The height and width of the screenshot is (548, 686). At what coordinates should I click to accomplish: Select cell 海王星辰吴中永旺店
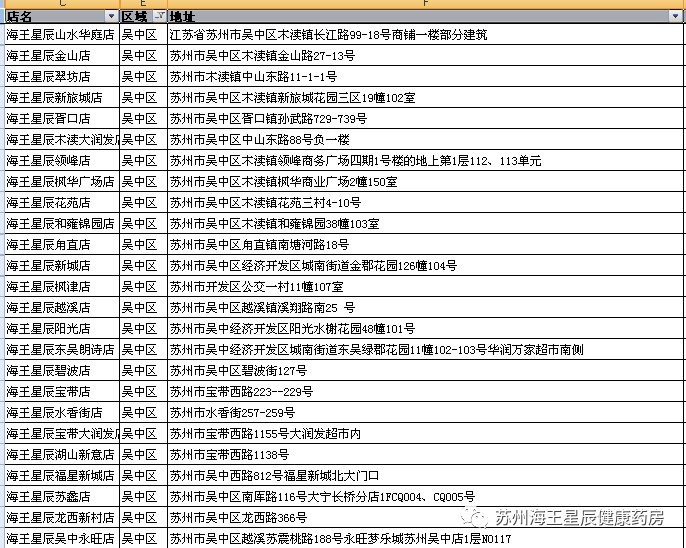62,538
